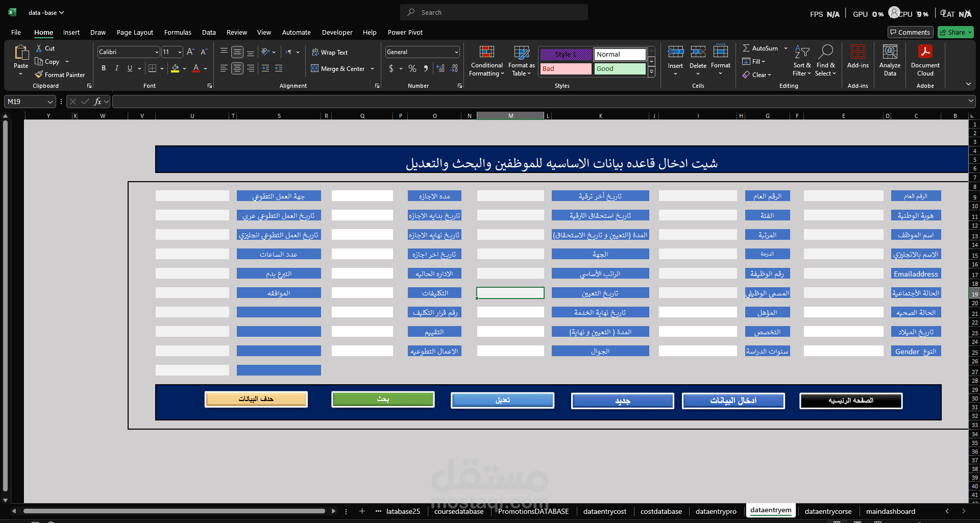
Task: Open the Calibri font name dropdown
Action: point(156,52)
